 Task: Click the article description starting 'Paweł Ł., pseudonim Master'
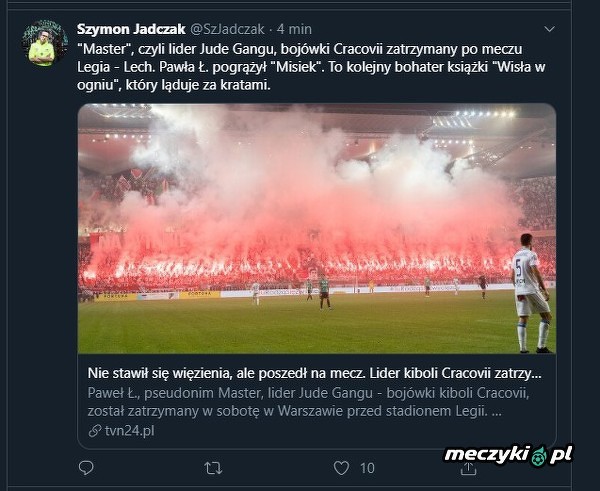pos(308,402)
